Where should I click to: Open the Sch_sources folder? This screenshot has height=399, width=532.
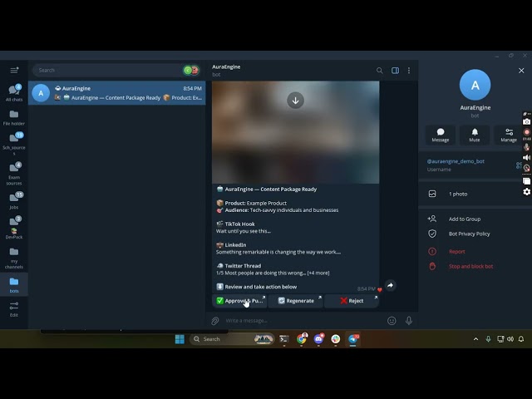point(14,144)
